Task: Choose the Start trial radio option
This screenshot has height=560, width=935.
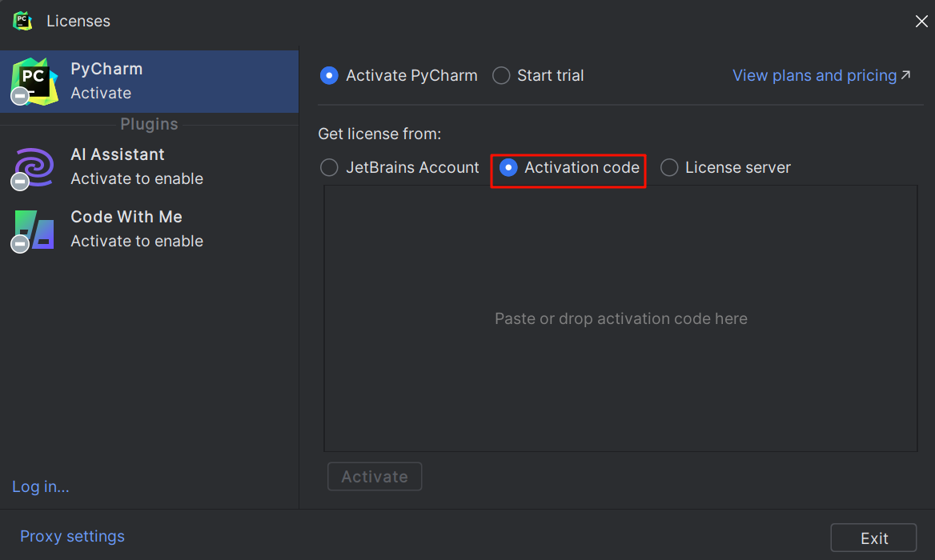Action: (x=538, y=76)
